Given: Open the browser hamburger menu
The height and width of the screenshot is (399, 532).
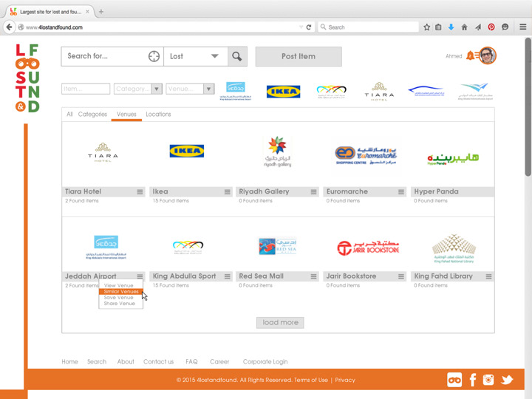Looking at the screenshot, I should click(x=523, y=27).
